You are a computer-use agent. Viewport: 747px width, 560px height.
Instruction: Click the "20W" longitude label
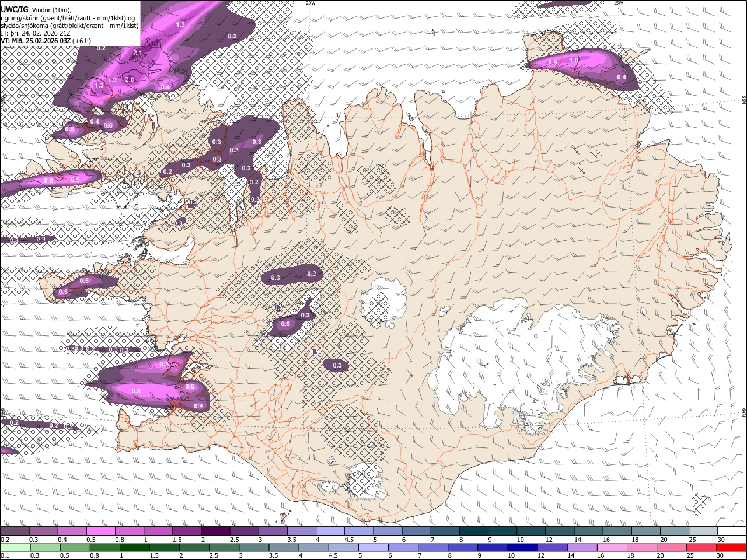310,3
